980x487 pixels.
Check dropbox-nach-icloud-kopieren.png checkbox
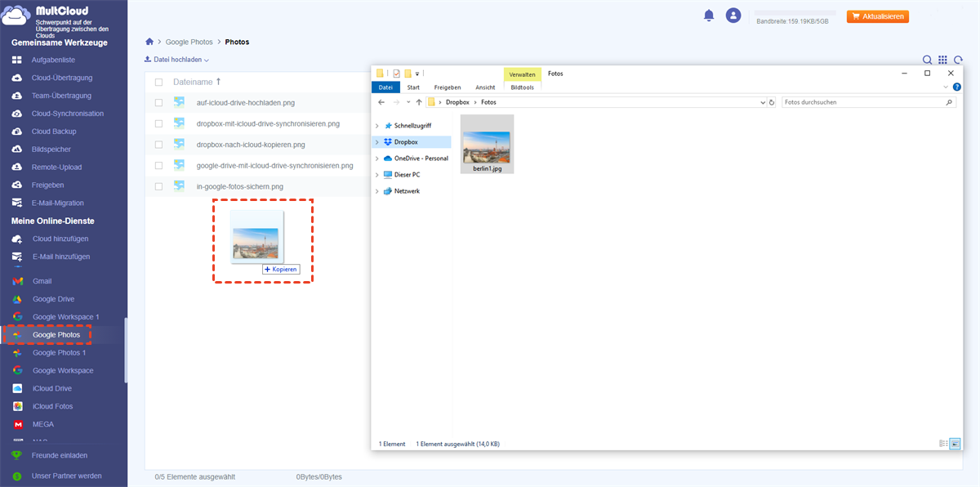158,145
